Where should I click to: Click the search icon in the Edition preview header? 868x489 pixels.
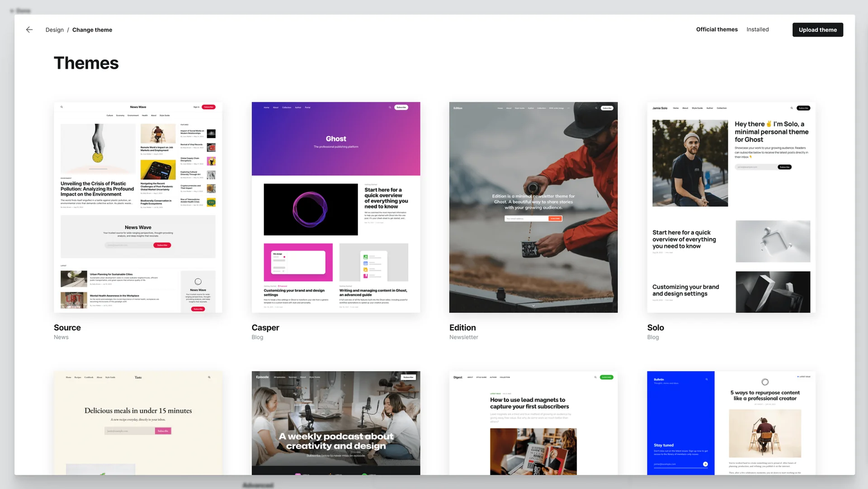(596, 108)
